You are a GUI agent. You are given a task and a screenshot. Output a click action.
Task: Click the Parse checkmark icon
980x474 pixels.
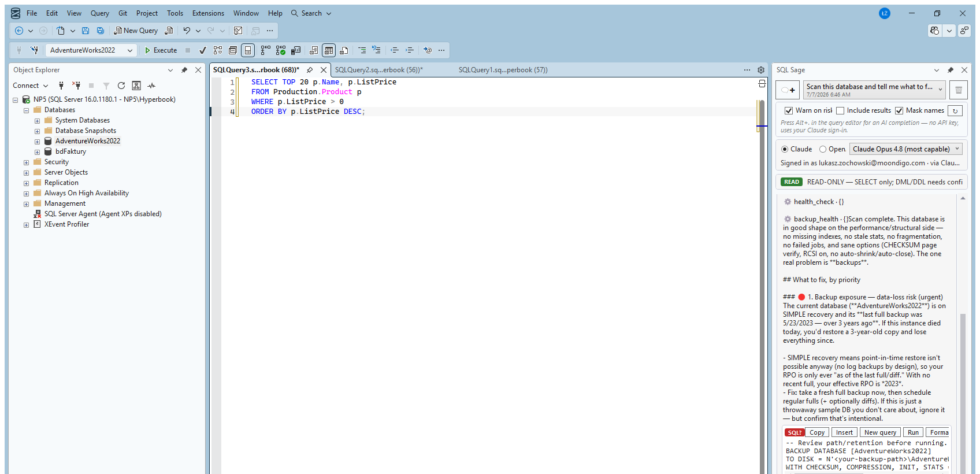203,50
